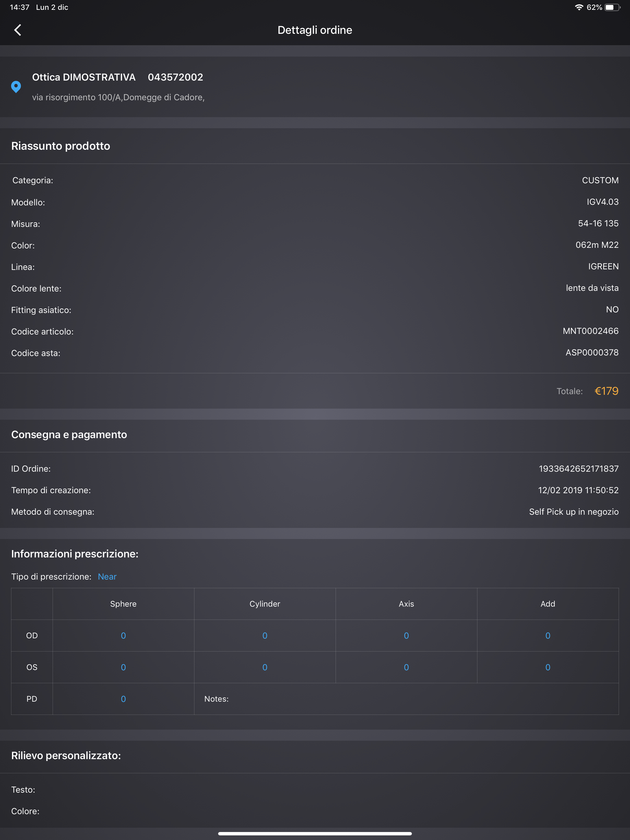Tap the OD Sphere value

(x=123, y=636)
